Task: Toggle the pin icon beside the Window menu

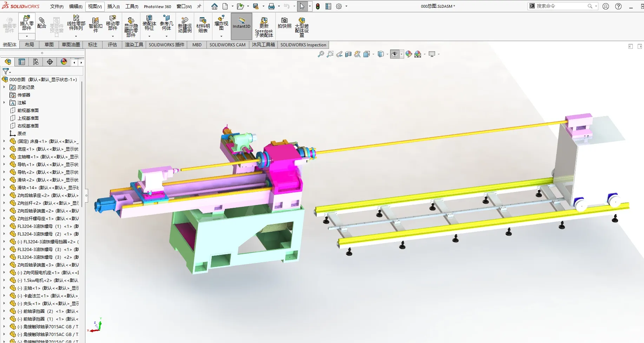Action: (x=199, y=6)
